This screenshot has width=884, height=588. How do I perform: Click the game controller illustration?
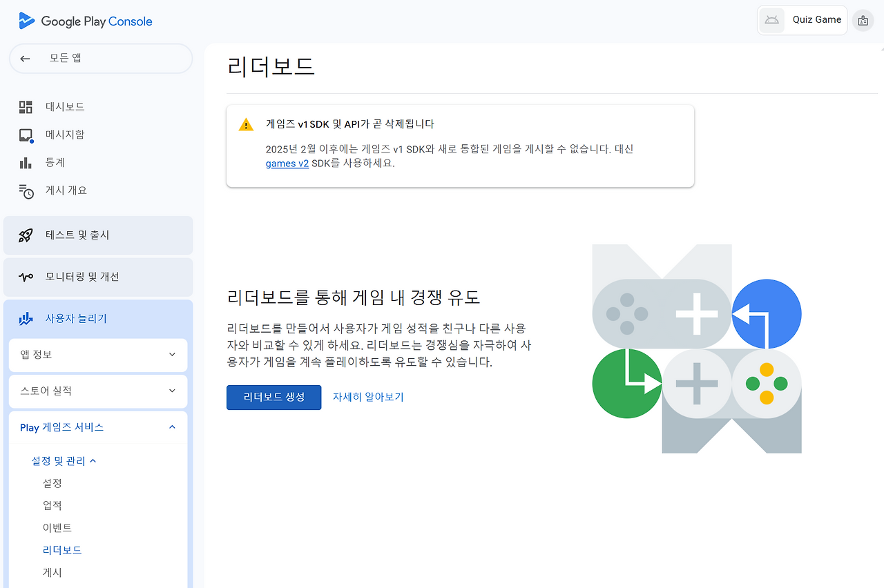tap(697, 349)
